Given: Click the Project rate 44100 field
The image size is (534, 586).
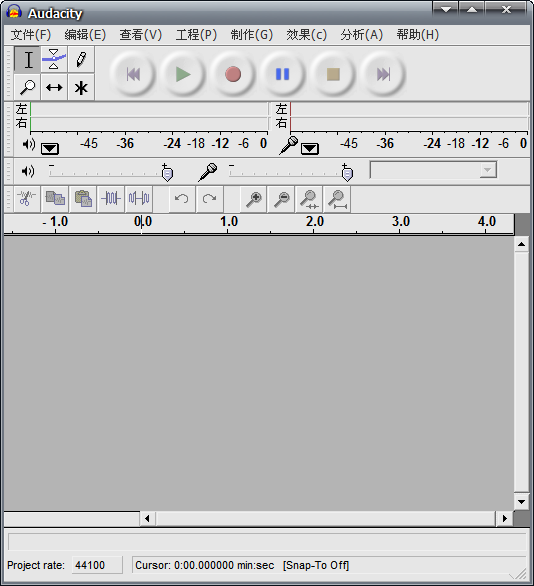Looking at the screenshot, I should tap(97, 565).
